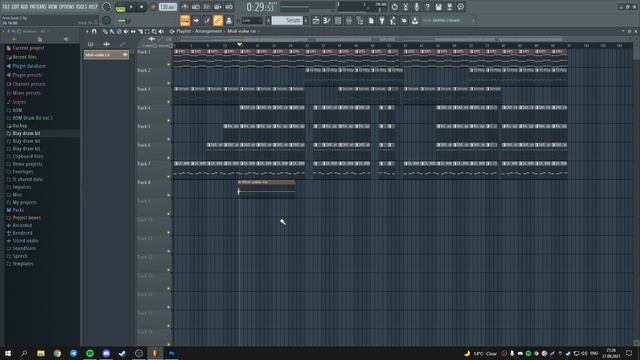Click the undo history icon in top toolbar
Screen dimensions: 640x360
click(x=394, y=7)
